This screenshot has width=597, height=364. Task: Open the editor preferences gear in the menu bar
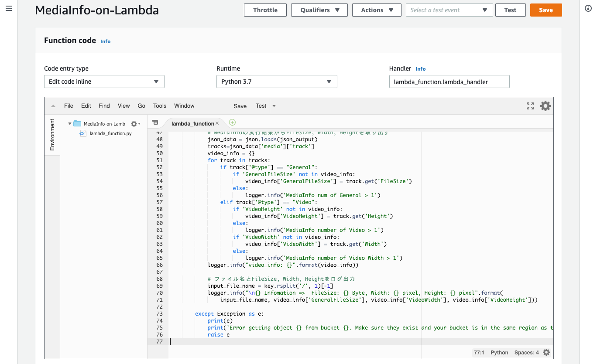(545, 105)
